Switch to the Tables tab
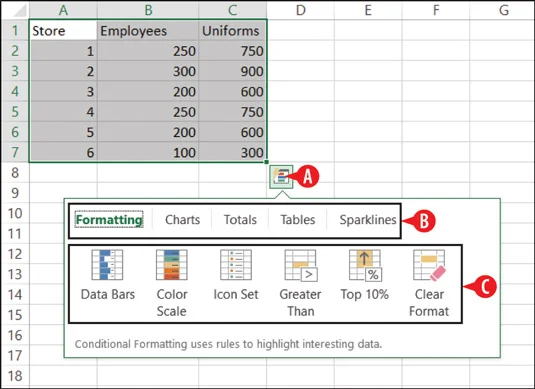 (298, 220)
